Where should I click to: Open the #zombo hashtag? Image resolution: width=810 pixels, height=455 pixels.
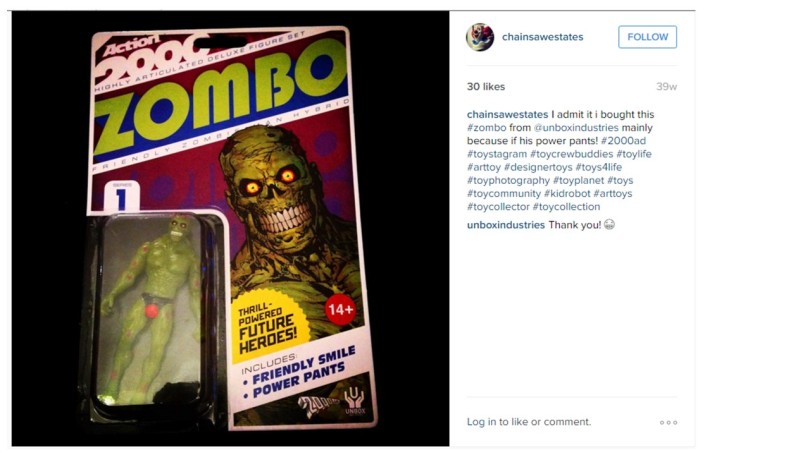click(487, 128)
